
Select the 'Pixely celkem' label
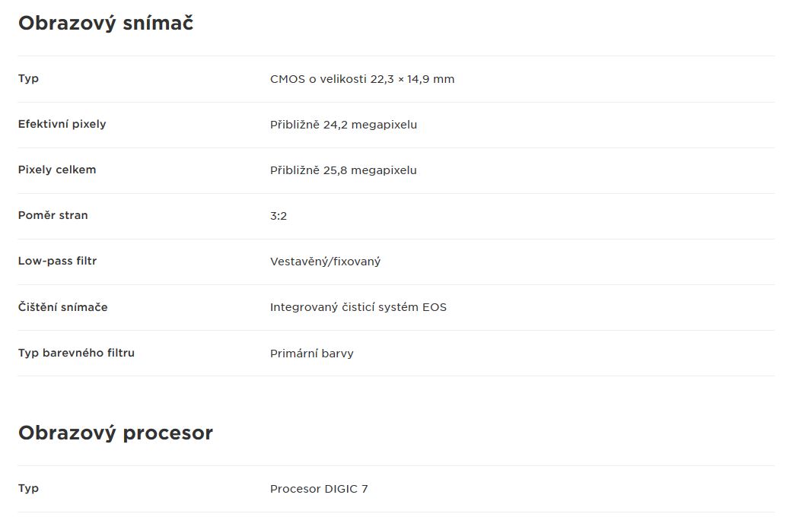pos(57,170)
